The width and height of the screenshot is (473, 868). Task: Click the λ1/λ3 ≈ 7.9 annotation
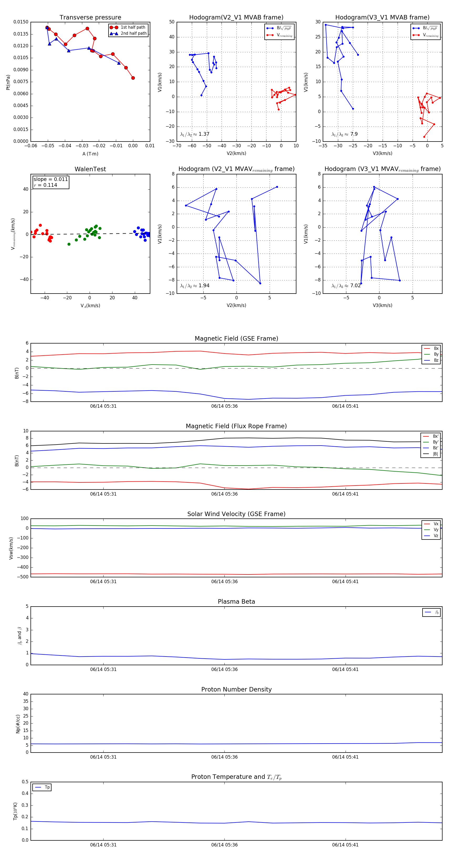coord(345,134)
